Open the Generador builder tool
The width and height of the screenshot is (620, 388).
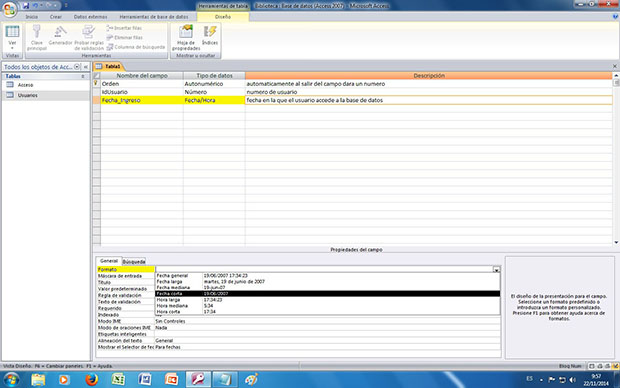tap(60, 36)
